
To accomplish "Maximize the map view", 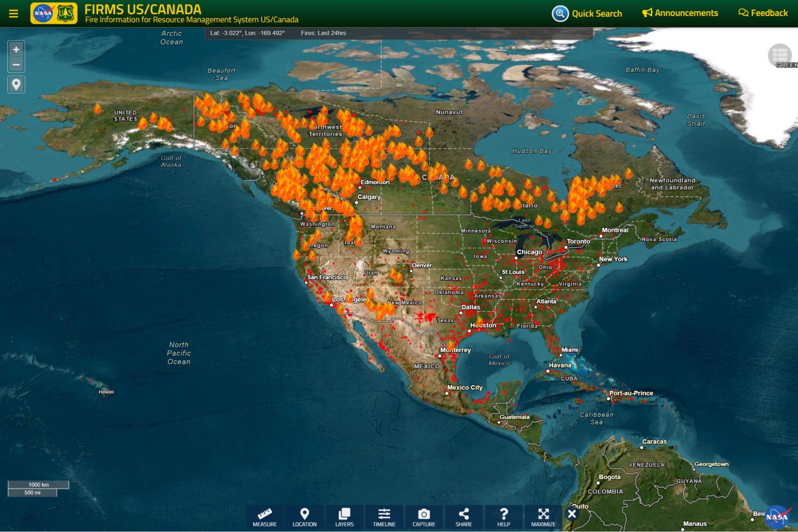I will coord(543,517).
